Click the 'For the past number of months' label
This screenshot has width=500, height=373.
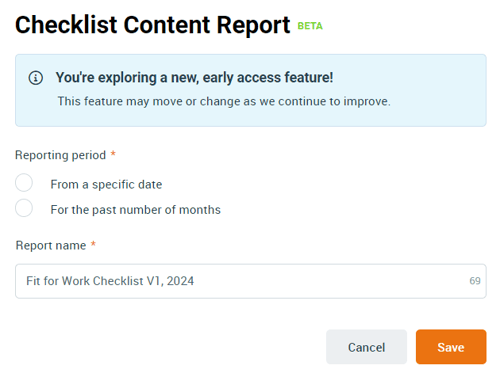136,210
